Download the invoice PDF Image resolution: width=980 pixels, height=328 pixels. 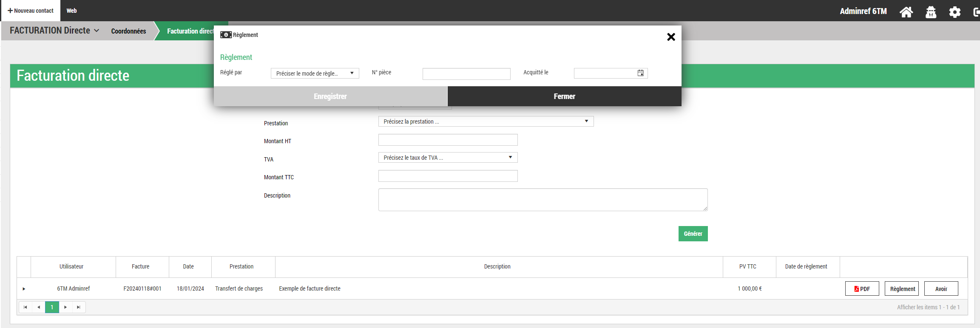(x=862, y=289)
